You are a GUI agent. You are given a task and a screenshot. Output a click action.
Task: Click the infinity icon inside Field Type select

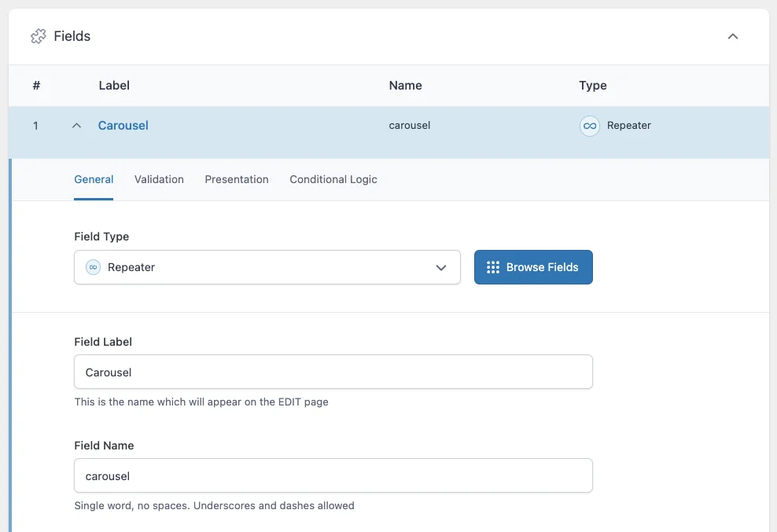[x=93, y=267]
